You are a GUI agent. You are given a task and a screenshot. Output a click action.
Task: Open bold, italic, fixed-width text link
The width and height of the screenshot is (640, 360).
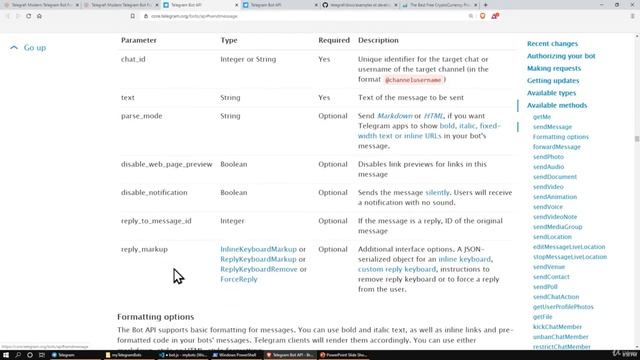(x=429, y=131)
